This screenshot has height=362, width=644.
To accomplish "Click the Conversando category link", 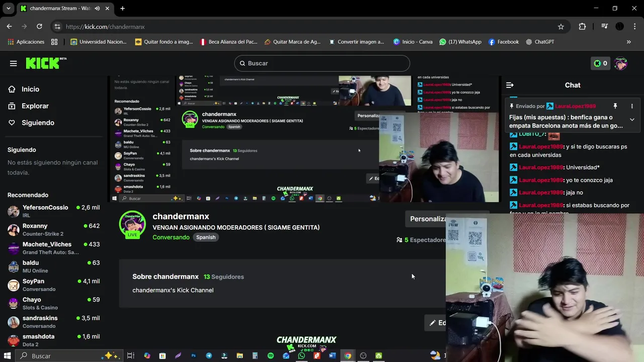I will coord(171,237).
